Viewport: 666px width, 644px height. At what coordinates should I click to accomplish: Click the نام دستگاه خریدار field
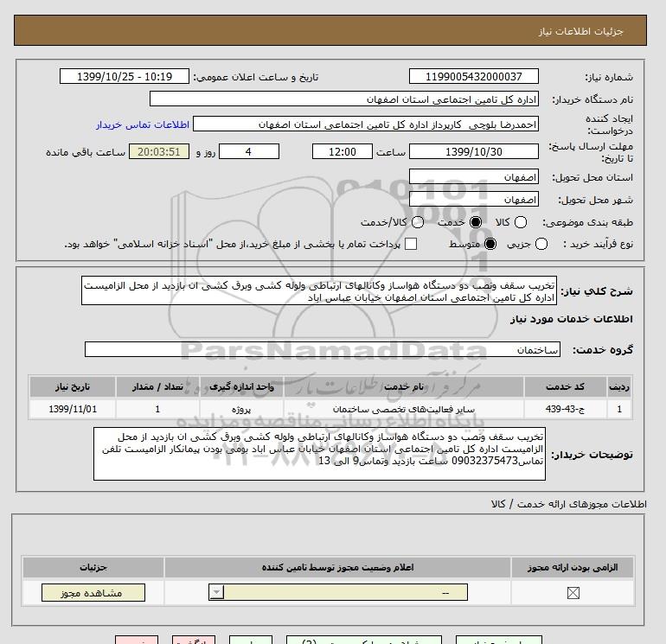(x=344, y=99)
